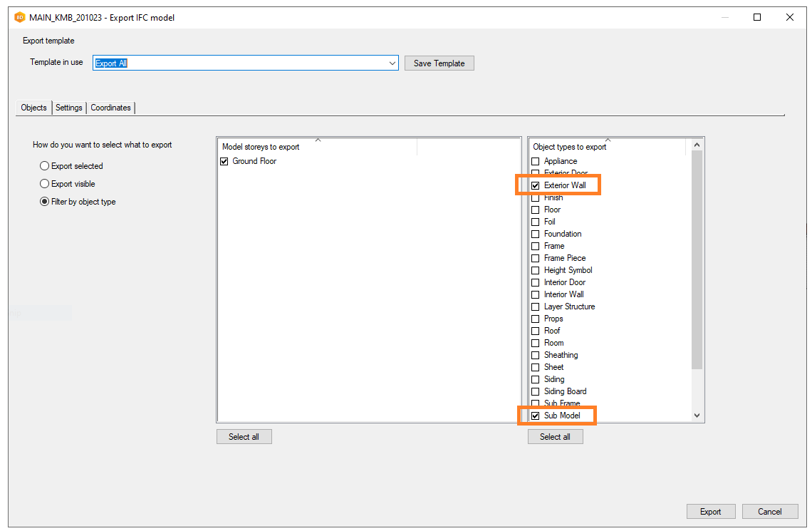812x531 pixels.
Task: Select Filter by object type option
Action: point(45,202)
